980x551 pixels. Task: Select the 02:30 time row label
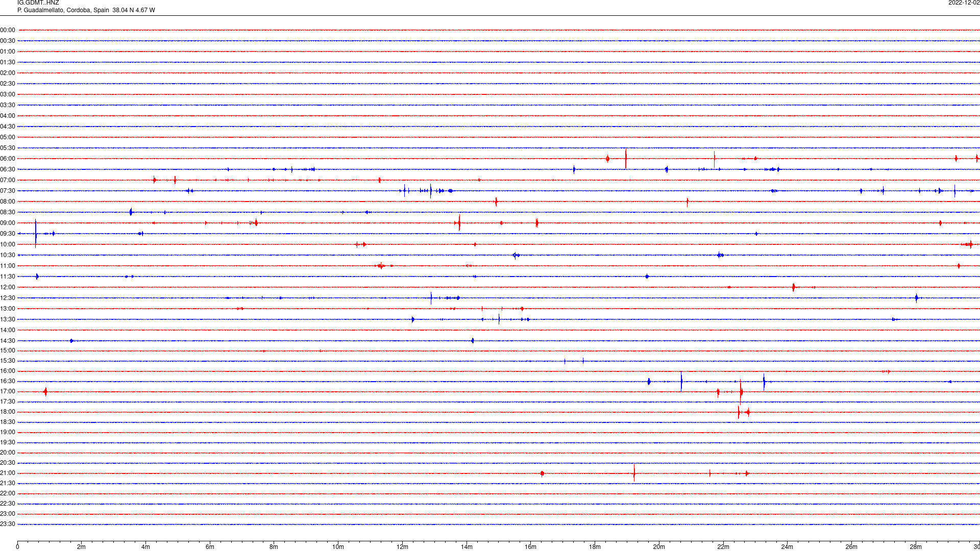(8, 84)
